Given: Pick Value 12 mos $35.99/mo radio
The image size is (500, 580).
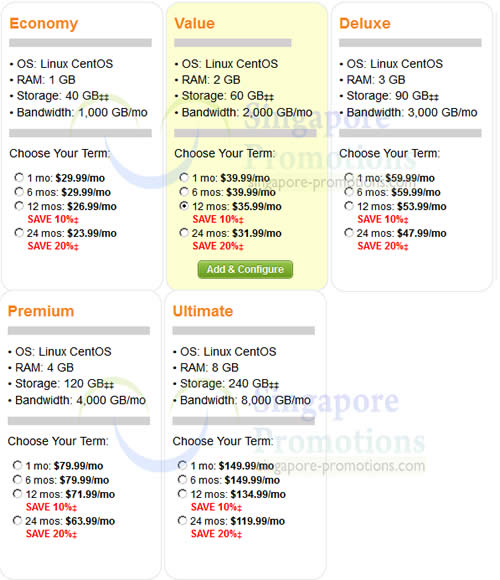Looking at the screenshot, I should (184, 206).
